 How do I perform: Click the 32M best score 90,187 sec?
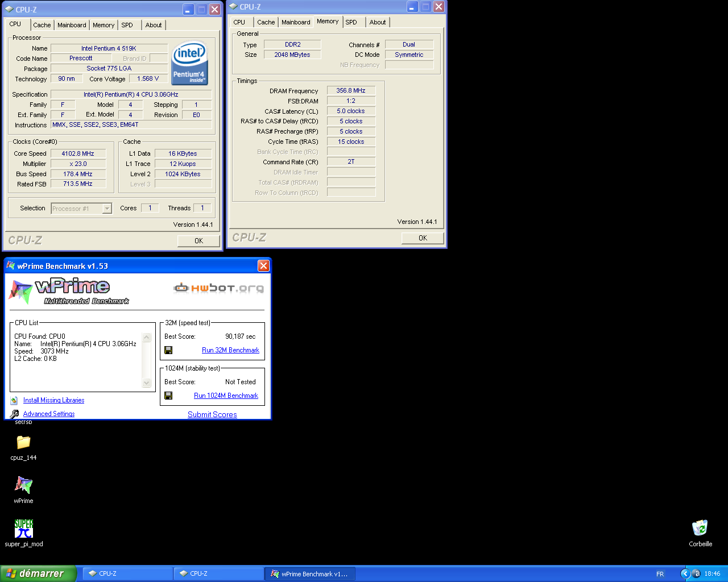click(241, 336)
